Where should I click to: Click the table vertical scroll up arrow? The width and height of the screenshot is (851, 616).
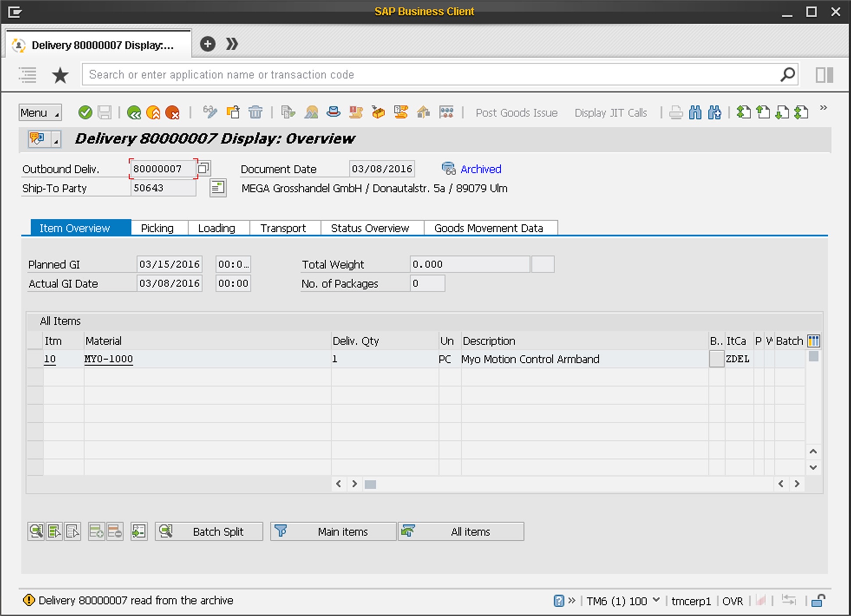pos(813,451)
